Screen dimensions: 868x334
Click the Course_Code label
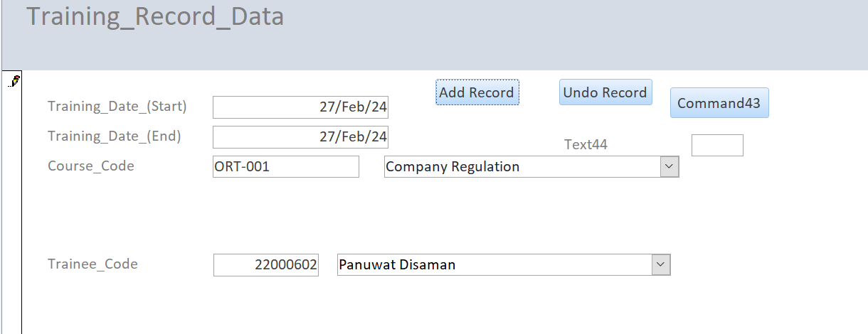point(91,166)
